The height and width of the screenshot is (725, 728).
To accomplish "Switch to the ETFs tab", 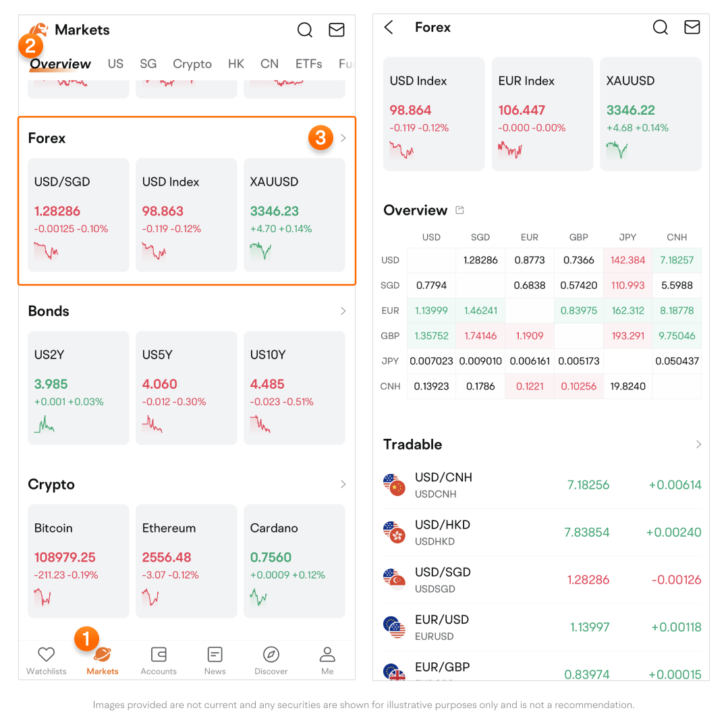I will point(308,64).
